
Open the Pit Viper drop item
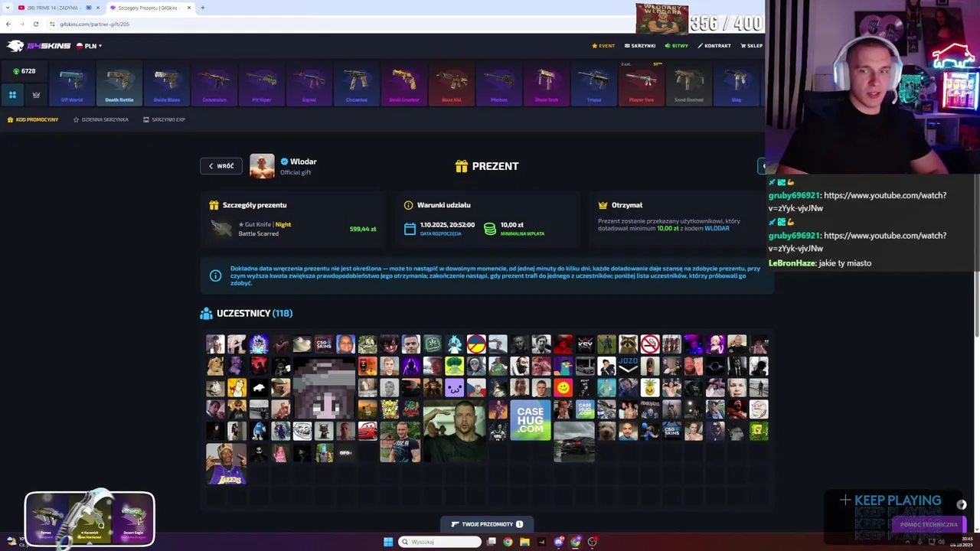pyautogui.click(x=262, y=84)
